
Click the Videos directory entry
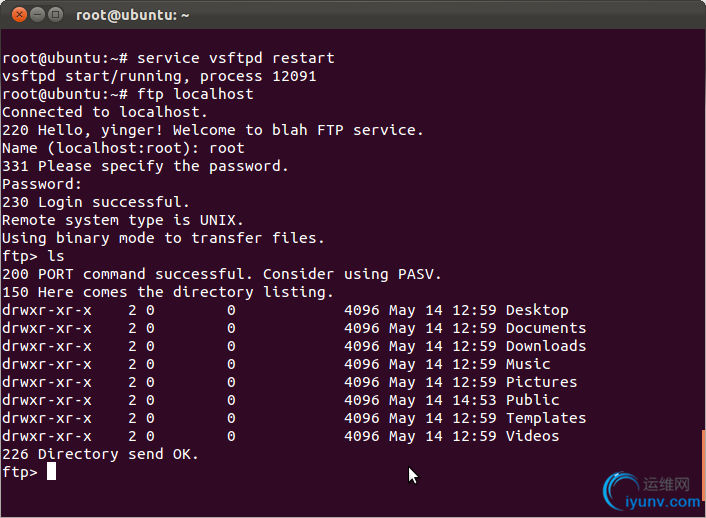[x=532, y=436]
